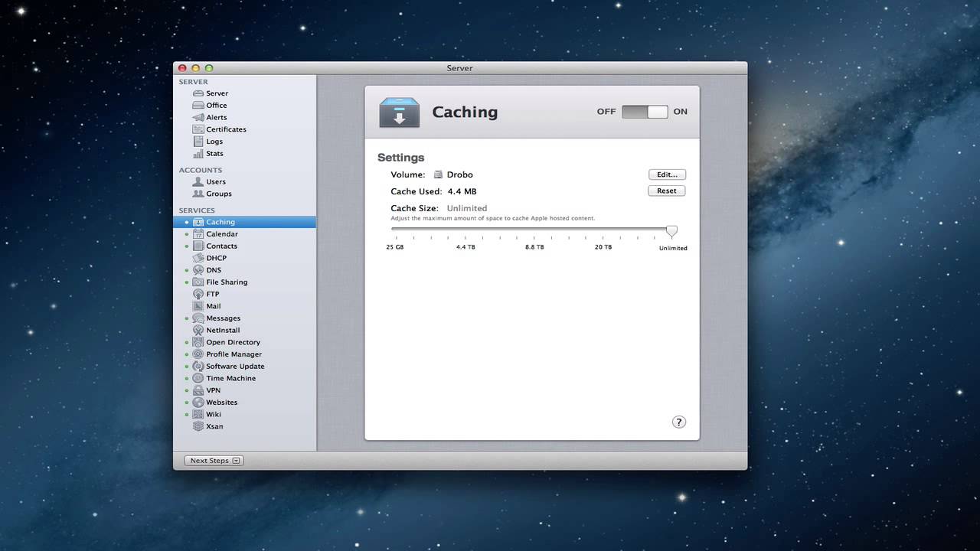Open the Stats chart icon
This screenshot has height=551, width=980.
[x=198, y=154]
